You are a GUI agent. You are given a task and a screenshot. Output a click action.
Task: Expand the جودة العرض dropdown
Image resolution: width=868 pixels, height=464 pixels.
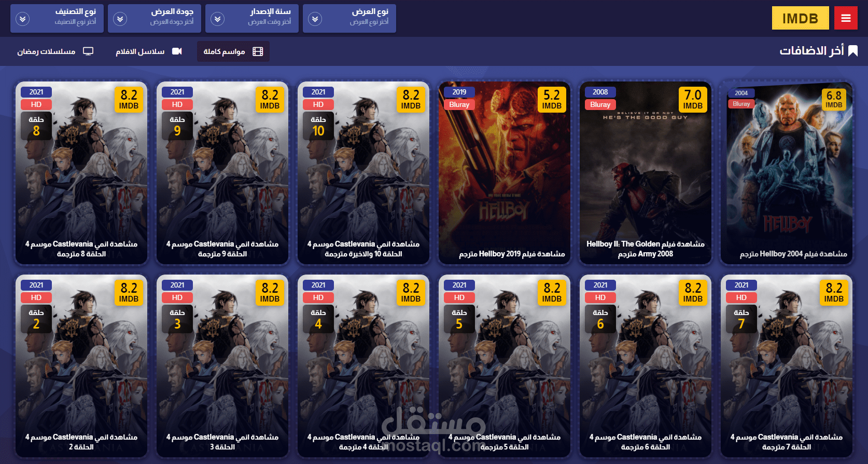coord(155,18)
